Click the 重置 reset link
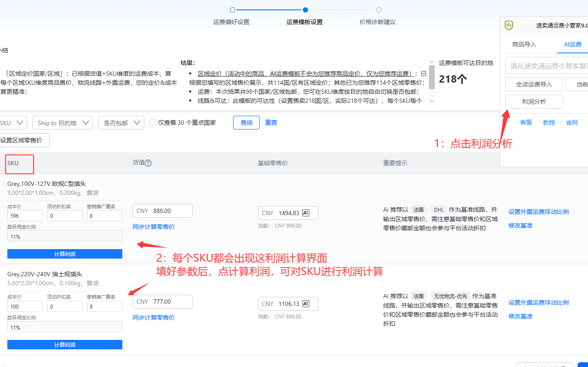Viewport: 588px width, 367px height. pos(271,123)
